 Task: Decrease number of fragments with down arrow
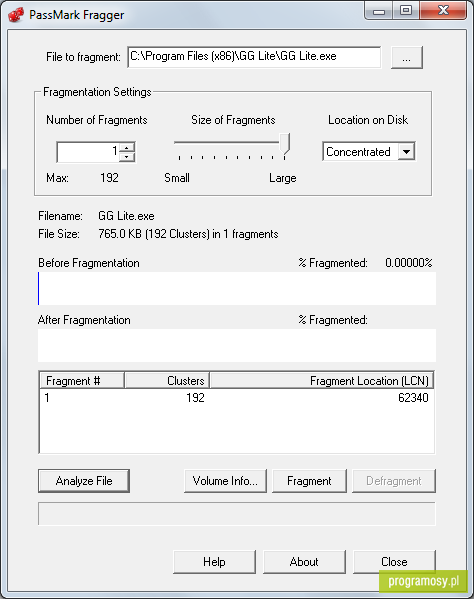point(127,157)
